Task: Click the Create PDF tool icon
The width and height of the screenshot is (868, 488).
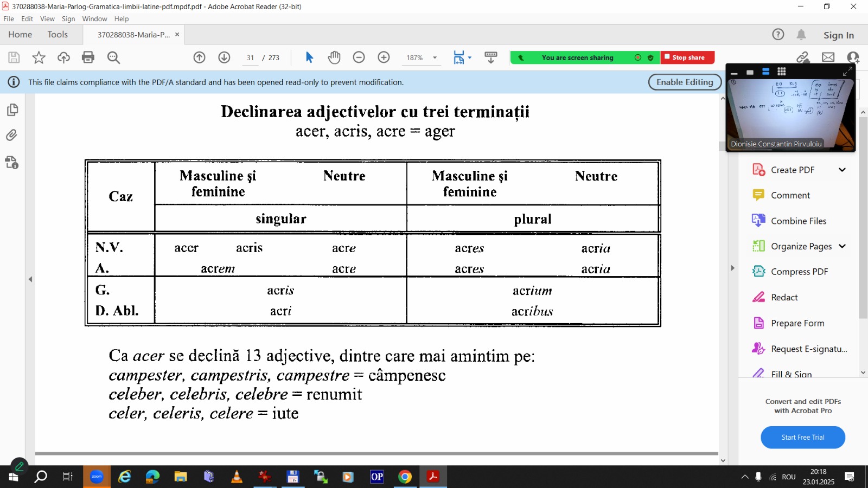Action: pos(758,170)
